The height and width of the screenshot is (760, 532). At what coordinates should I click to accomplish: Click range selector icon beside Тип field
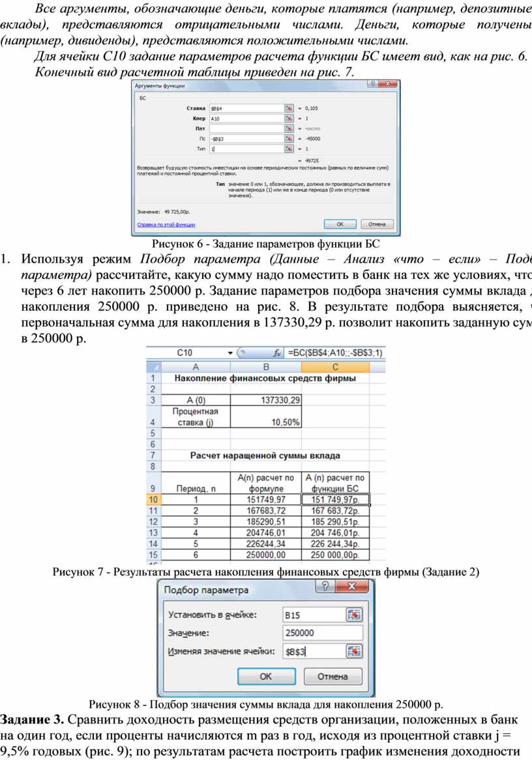point(289,149)
